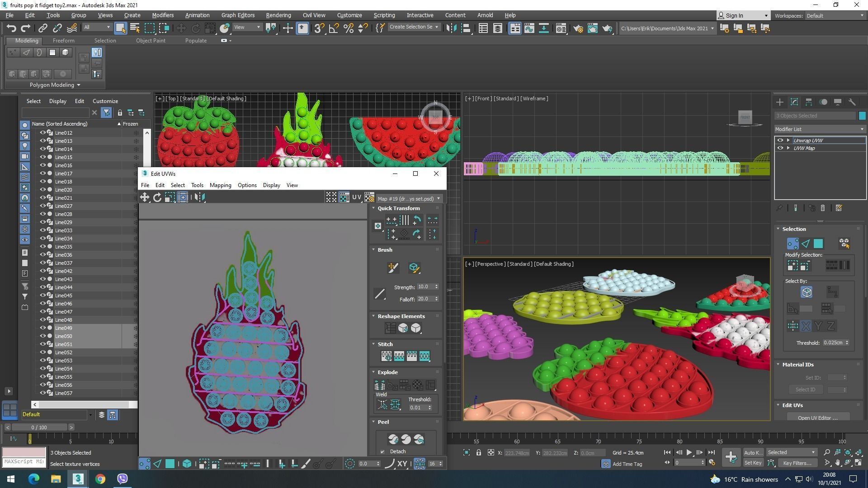Collapse the Material IDs rollout
This screenshot has height=488, width=868.
click(x=778, y=365)
